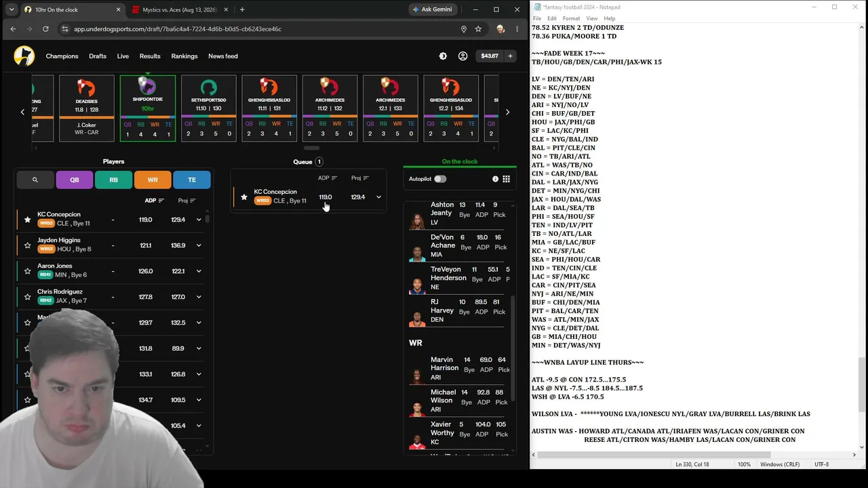Expand Chris Rodriguez player details
This screenshot has width=868, height=488.
click(199, 297)
